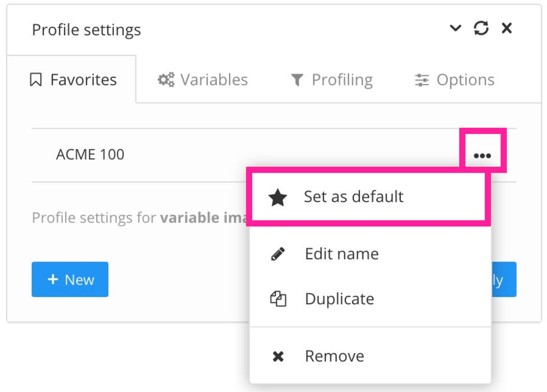The image size is (547, 392).
Task: Click the copy icon beside Duplicate
Action: point(278,299)
